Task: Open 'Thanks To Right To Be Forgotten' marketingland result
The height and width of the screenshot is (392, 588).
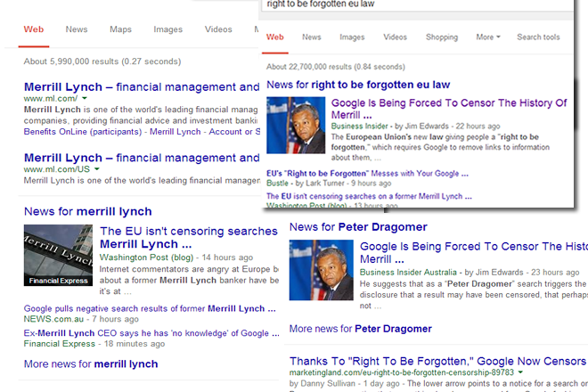Action: (x=437, y=361)
